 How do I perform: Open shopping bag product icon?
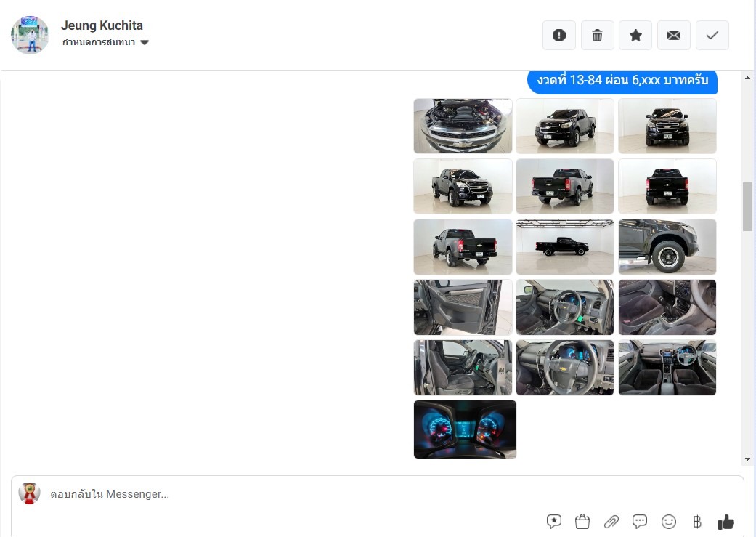tap(582, 522)
